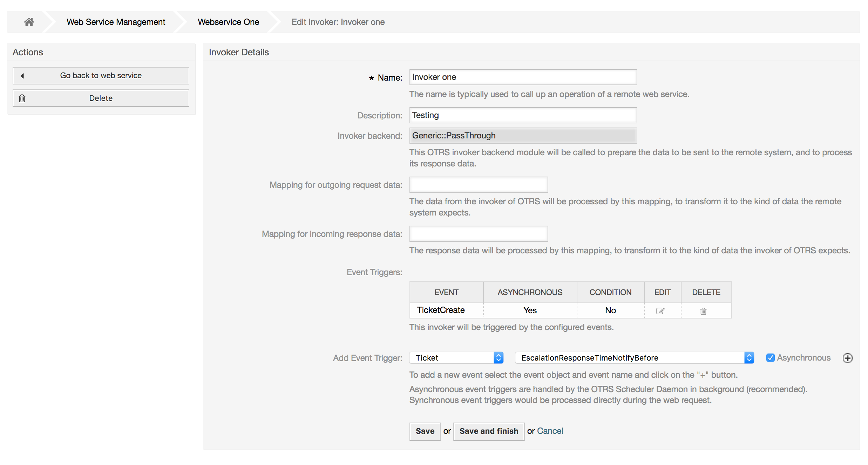The width and height of the screenshot is (868, 465).
Task: Click the home/dashboard icon in breadcrumb
Action: point(29,22)
